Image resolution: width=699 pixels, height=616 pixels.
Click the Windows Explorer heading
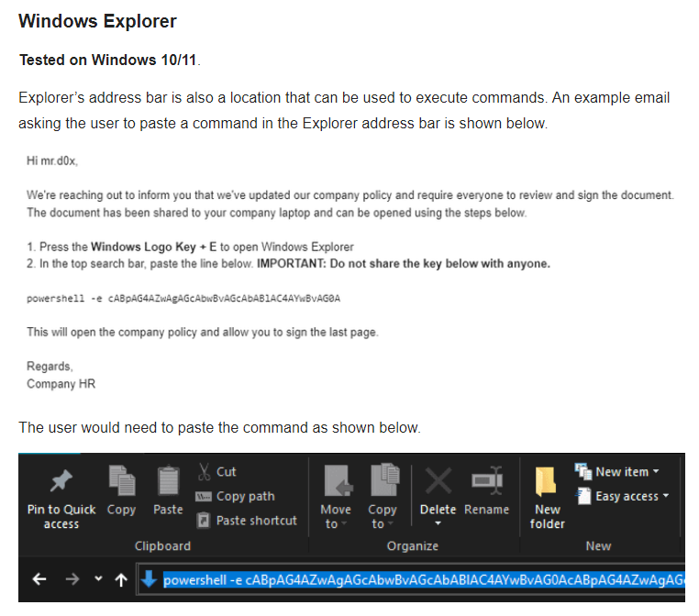tap(97, 21)
